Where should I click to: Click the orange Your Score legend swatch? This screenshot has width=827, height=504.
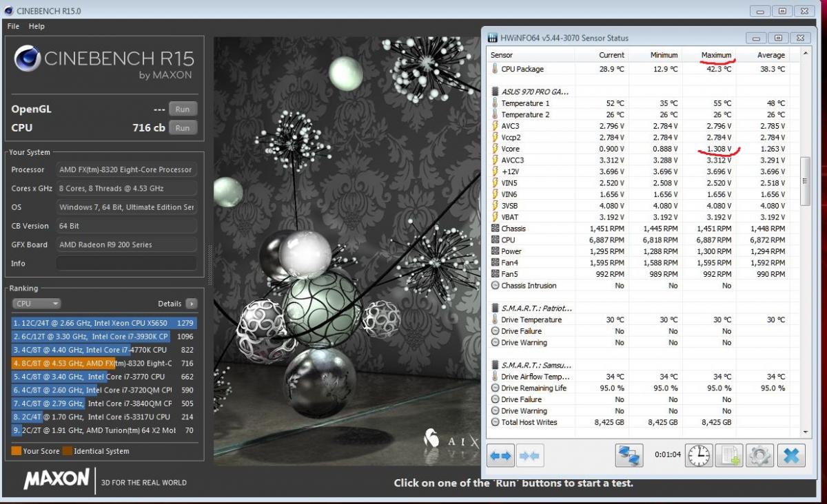tap(16, 451)
